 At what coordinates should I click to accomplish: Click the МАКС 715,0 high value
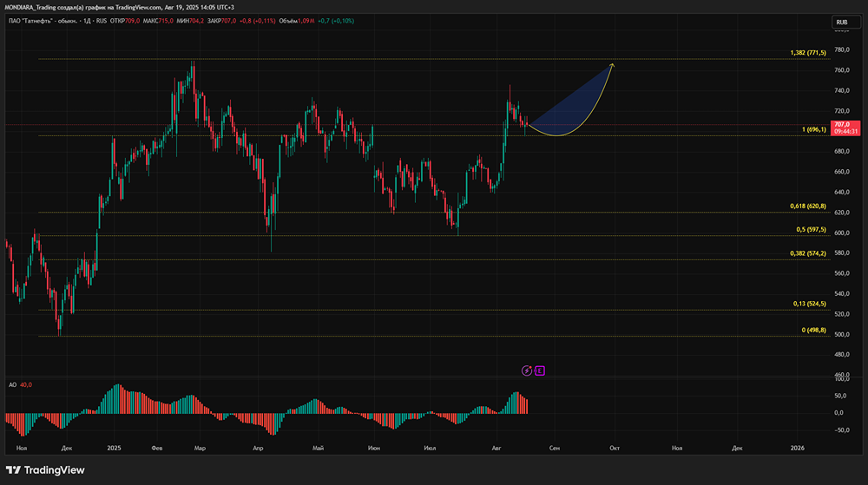(158, 21)
